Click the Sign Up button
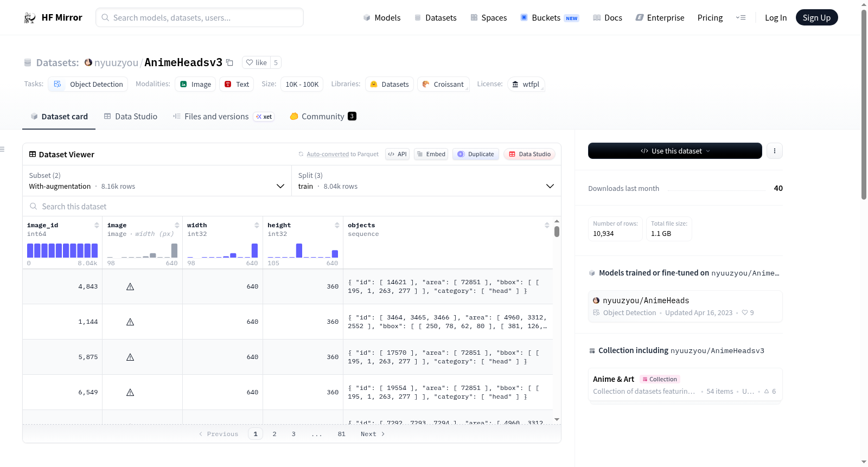Image resolution: width=868 pixels, height=467 pixels. point(816,18)
